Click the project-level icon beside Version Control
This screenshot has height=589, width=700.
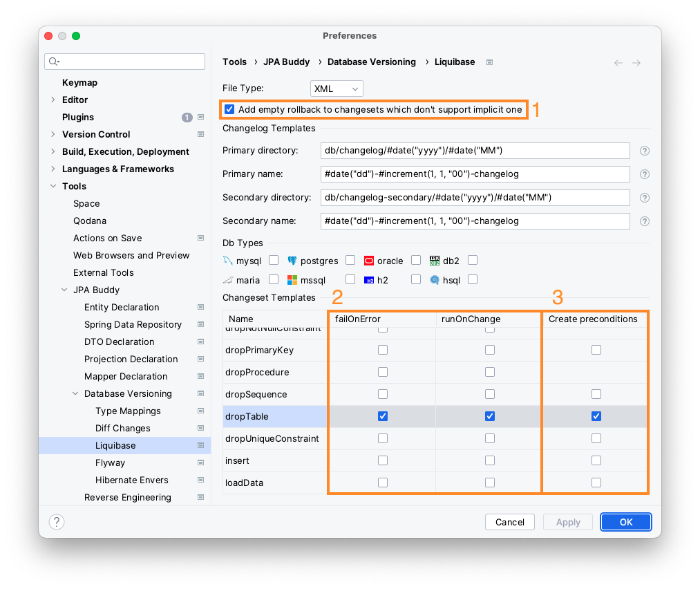[201, 134]
